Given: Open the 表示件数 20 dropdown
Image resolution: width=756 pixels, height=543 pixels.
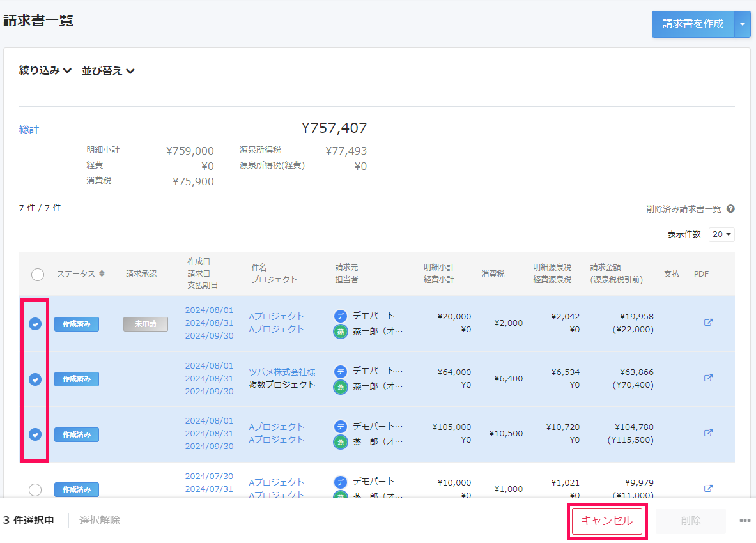Looking at the screenshot, I should [721, 234].
